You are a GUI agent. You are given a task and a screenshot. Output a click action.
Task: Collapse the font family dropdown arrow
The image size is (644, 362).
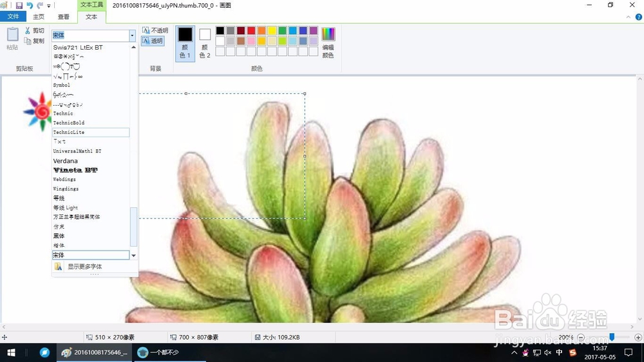tap(132, 35)
